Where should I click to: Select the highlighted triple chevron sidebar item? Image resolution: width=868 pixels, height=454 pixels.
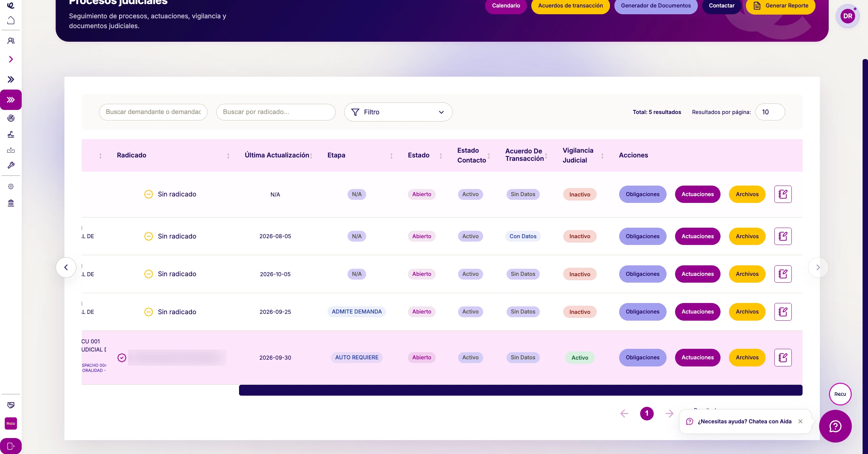pos(11,100)
